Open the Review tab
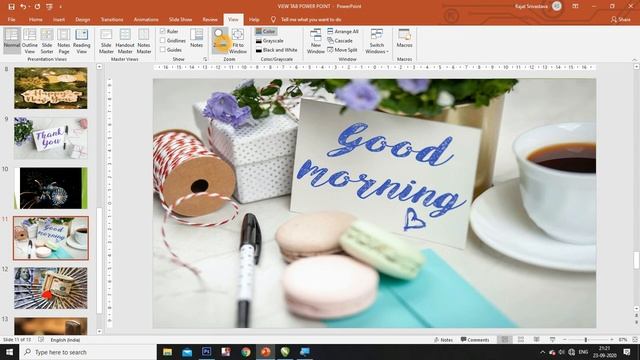Screen dimensions: 640x360 coord(210,19)
